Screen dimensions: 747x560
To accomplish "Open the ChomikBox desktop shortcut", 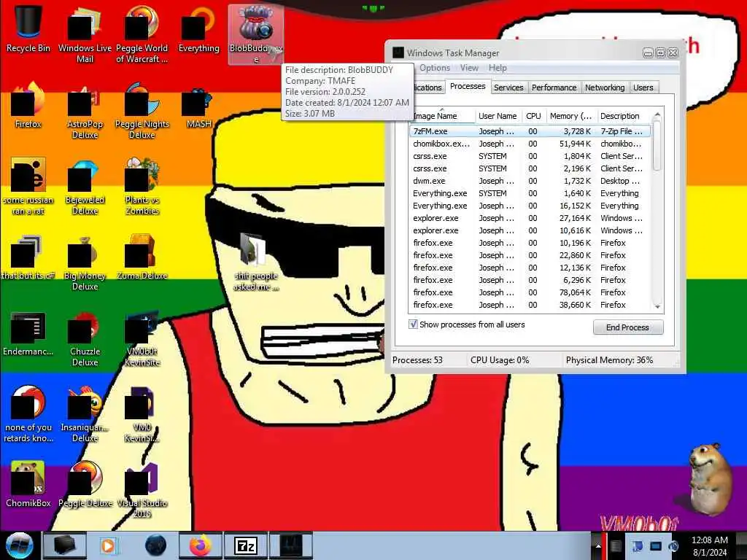I will pos(28,485).
